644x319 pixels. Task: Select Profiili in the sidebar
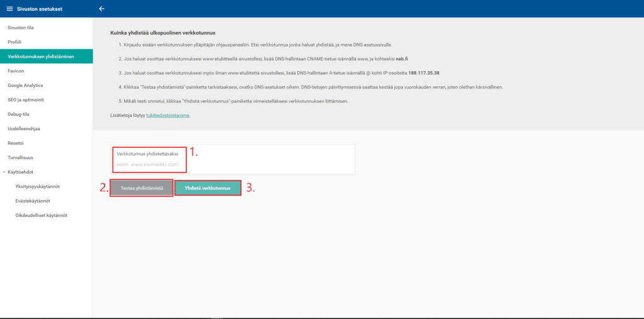[14, 42]
